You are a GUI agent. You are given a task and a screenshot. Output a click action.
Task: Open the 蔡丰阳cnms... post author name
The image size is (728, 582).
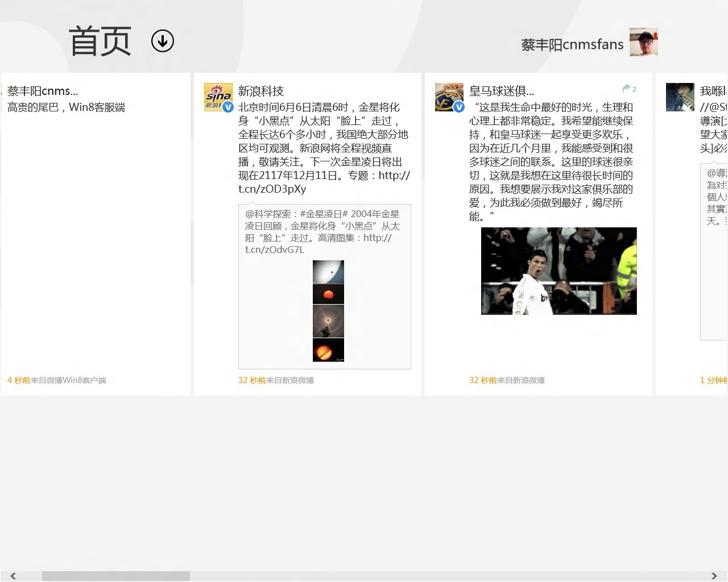pyautogui.click(x=43, y=91)
